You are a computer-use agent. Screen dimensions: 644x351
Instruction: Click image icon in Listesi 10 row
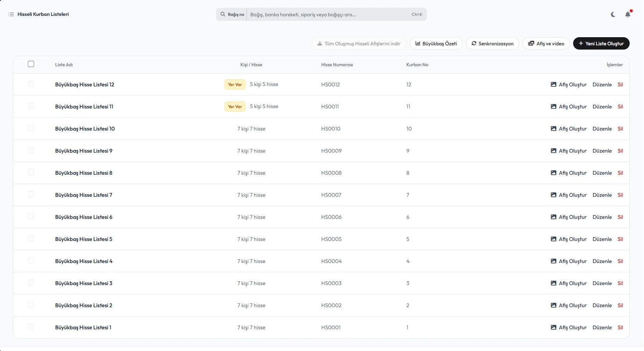[554, 129]
